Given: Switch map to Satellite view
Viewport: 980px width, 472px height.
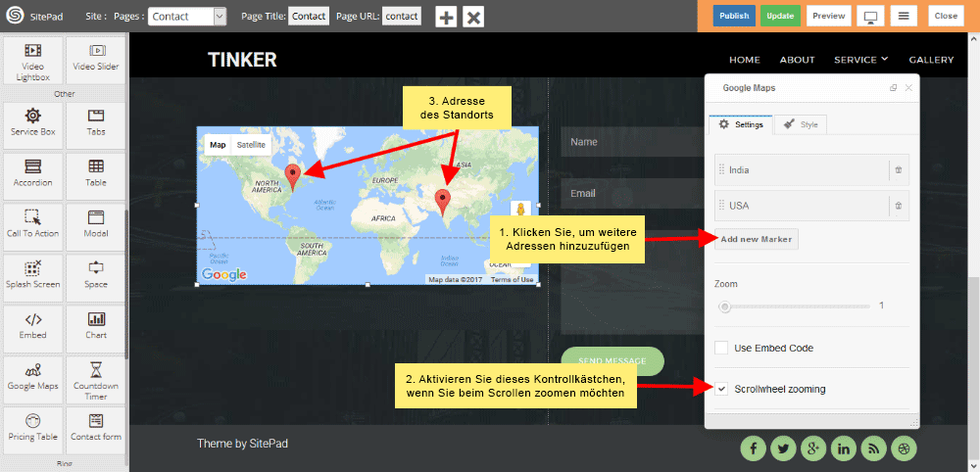Looking at the screenshot, I should [251, 145].
